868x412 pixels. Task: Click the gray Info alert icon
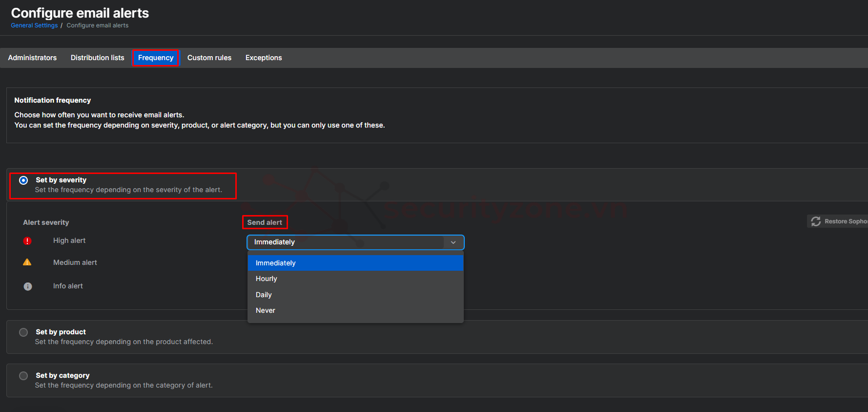[x=28, y=286]
